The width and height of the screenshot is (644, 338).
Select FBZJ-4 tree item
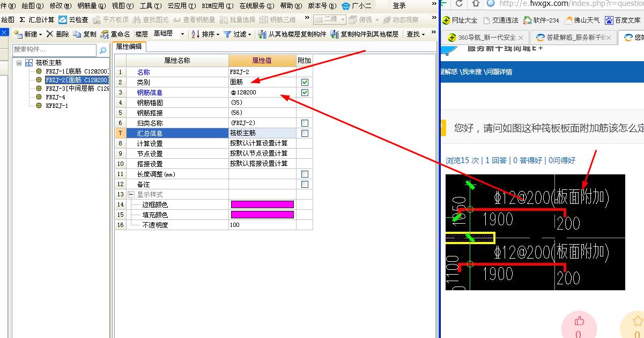pyautogui.click(x=55, y=97)
